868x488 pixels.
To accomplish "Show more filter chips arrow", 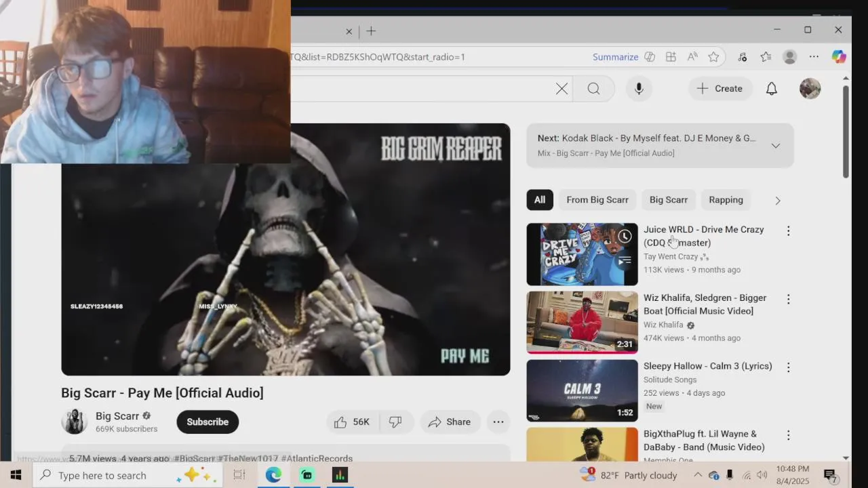I will 778,201.
